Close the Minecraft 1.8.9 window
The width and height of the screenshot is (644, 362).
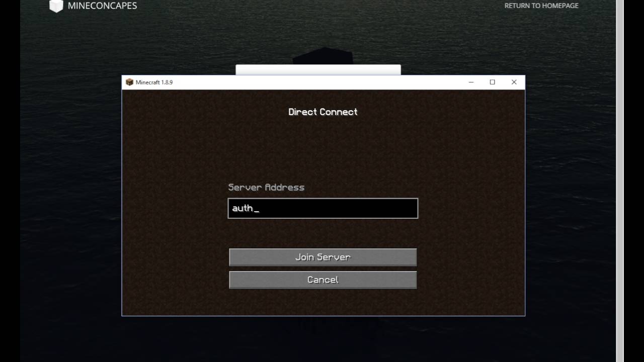(514, 82)
